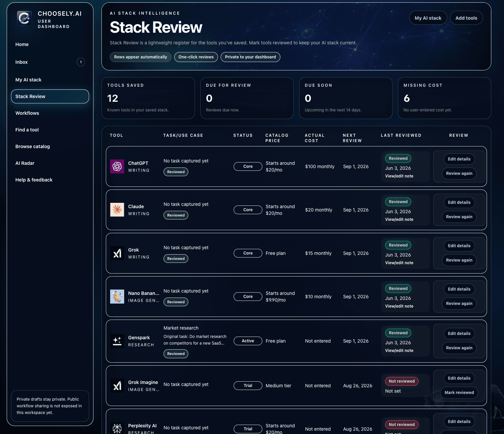Review Nano Banana again

459,304
